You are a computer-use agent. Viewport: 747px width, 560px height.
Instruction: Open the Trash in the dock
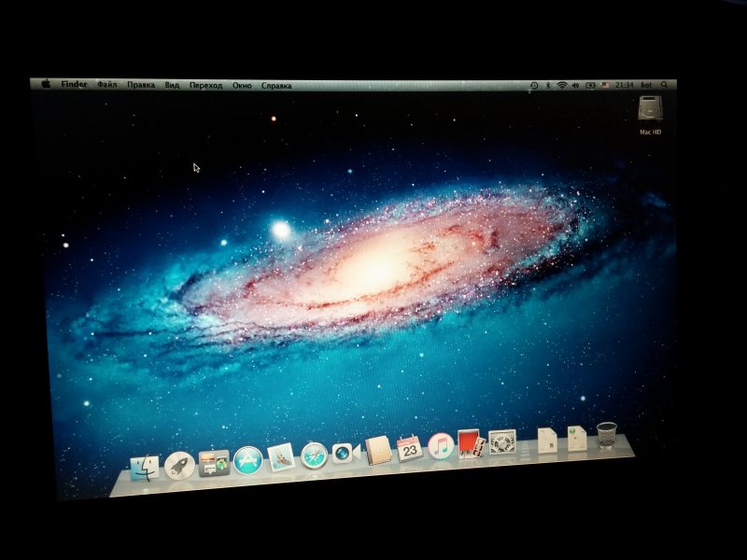point(607,434)
